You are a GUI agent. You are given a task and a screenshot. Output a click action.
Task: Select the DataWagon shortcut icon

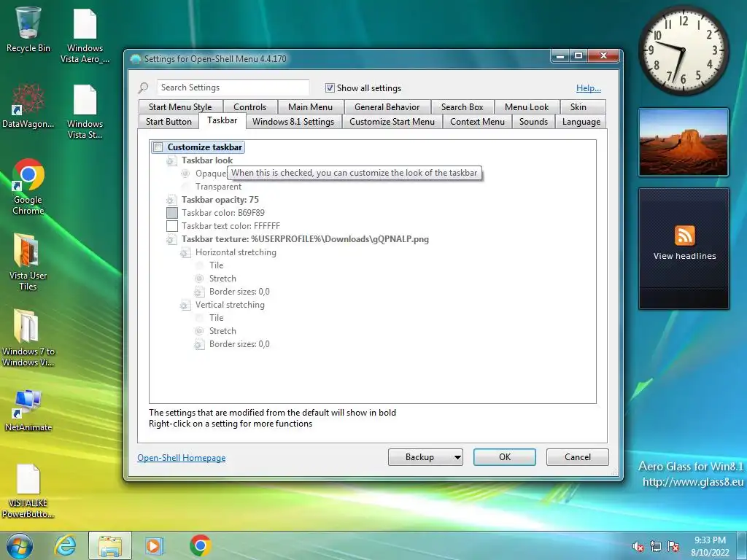click(x=28, y=106)
